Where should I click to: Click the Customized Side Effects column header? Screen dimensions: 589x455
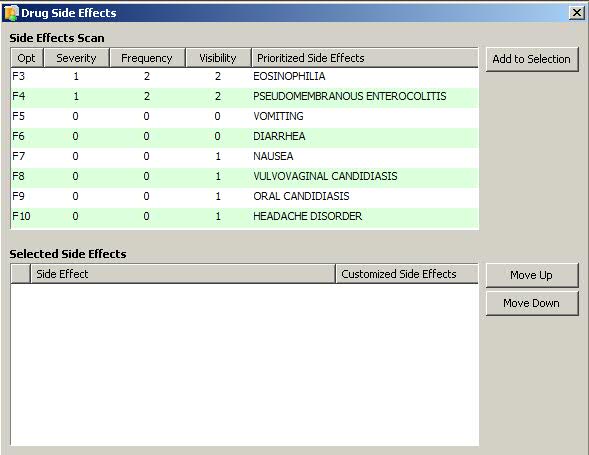click(407, 274)
